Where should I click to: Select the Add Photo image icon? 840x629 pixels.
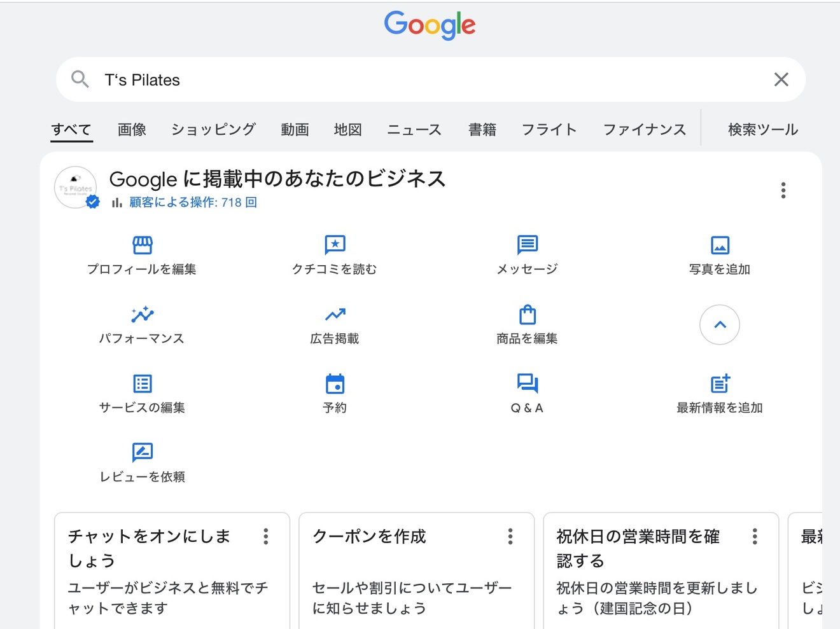pyautogui.click(x=720, y=245)
